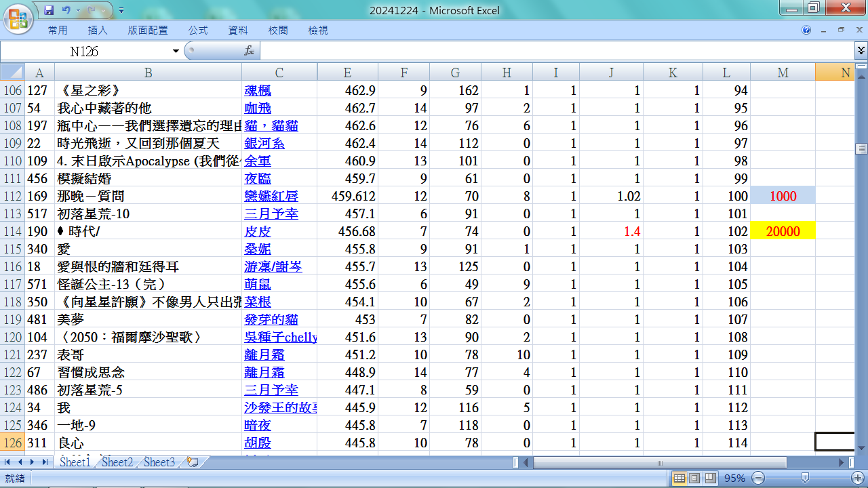Click the horizontal scroll right arrow
Screen dimensions: 868x488
[842, 462]
